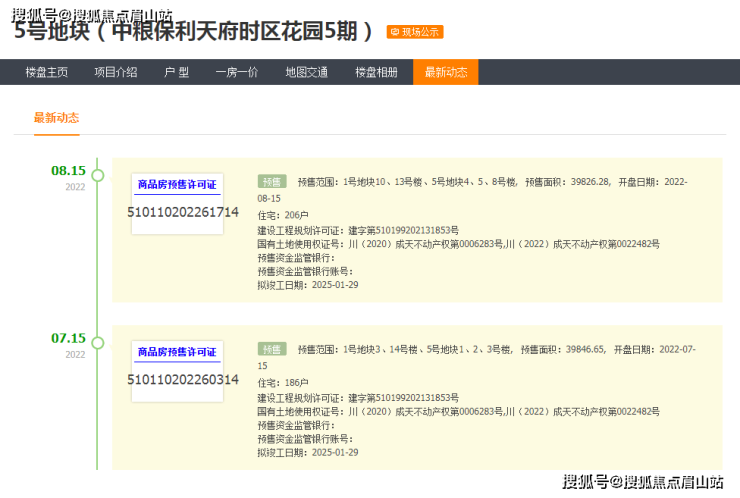This screenshot has width=740, height=498.
Task: Open the 楼盘主页 navigation tab
Action: click(47, 72)
